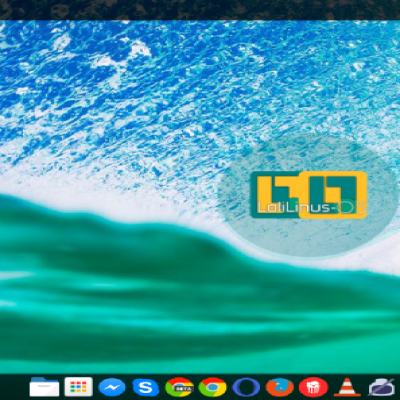Open the app grid launcher in the dock
The image size is (400, 400).
[79, 387]
